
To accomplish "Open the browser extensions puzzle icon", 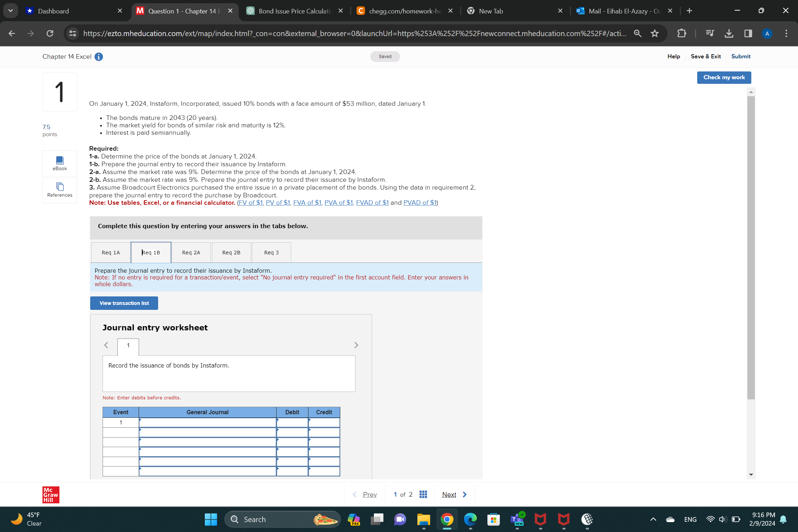I will coord(681,33).
